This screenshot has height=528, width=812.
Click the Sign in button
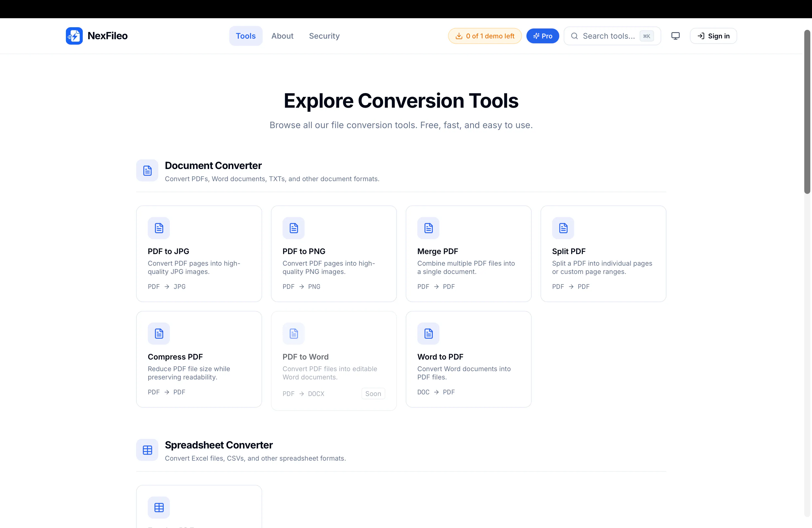[x=713, y=36]
